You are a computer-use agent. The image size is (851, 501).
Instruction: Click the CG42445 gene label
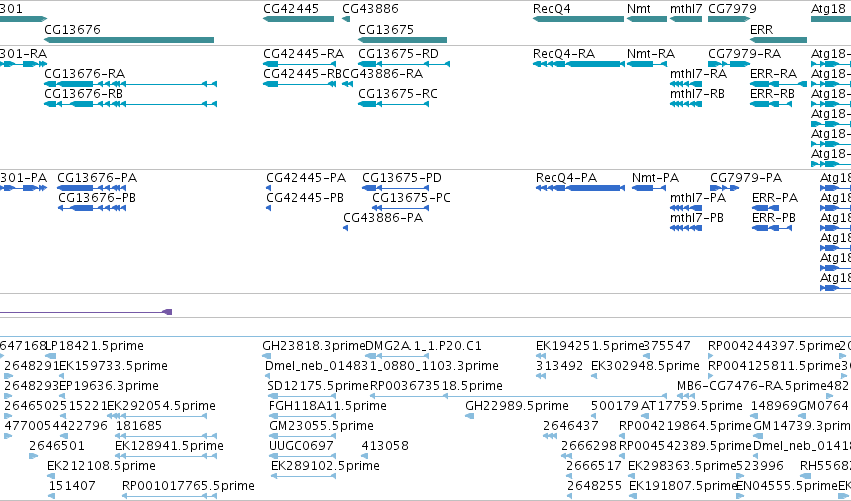[x=291, y=9]
